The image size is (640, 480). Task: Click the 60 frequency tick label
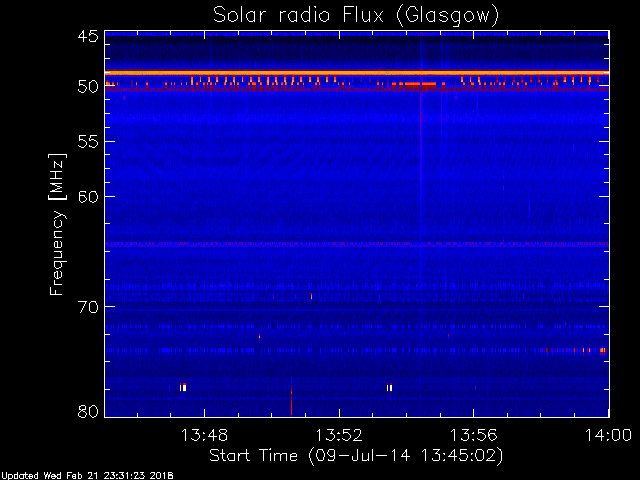pos(88,197)
